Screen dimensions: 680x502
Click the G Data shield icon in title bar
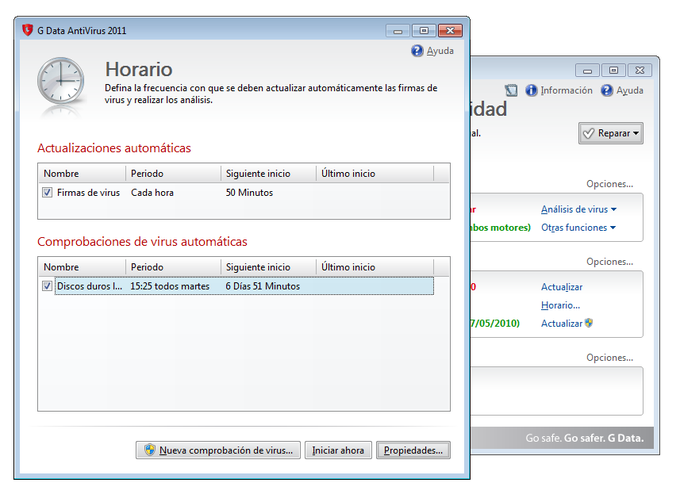click(28, 30)
